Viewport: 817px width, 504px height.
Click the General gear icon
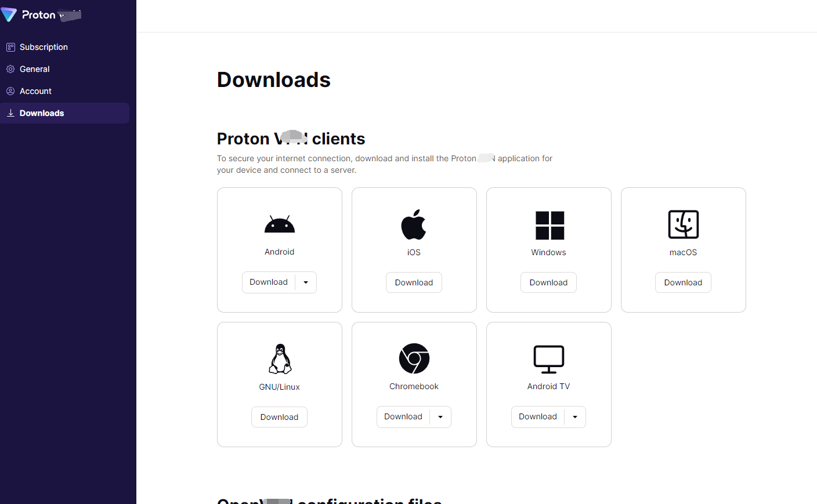click(x=10, y=69)
